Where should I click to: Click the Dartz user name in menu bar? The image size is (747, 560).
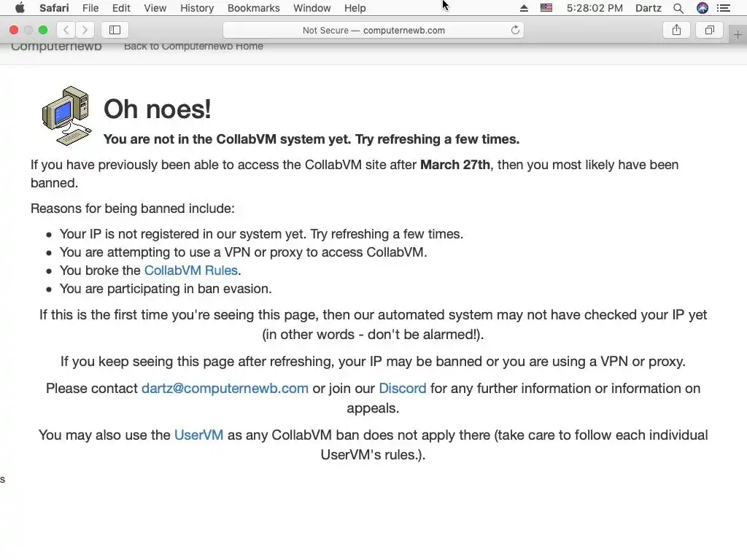649,8
